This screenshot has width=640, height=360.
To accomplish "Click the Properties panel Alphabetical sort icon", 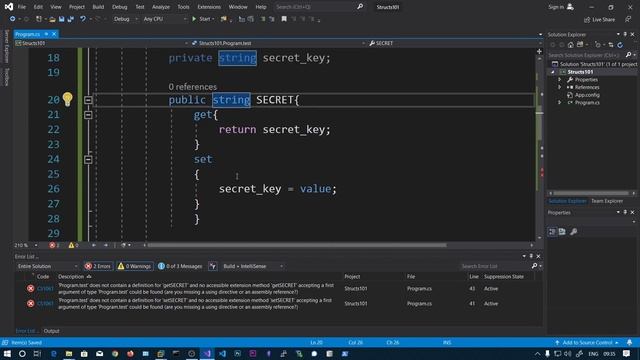I will pos(562,232).
